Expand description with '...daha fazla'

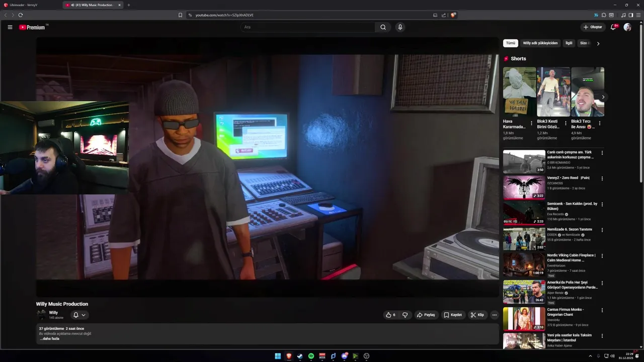50,339
